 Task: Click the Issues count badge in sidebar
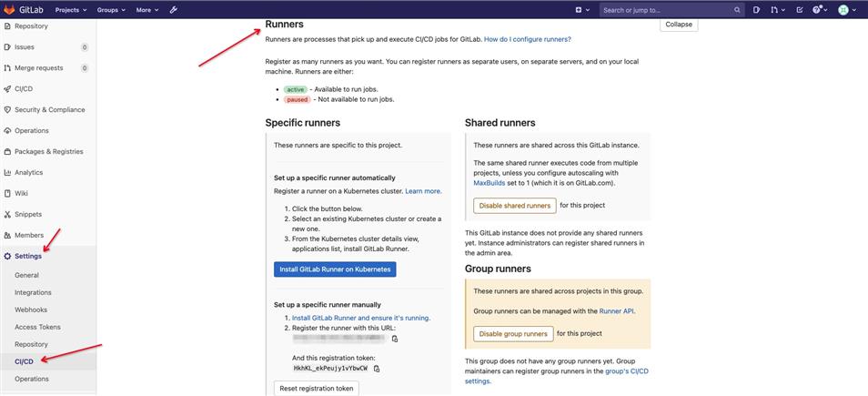[x=85, y=47]
